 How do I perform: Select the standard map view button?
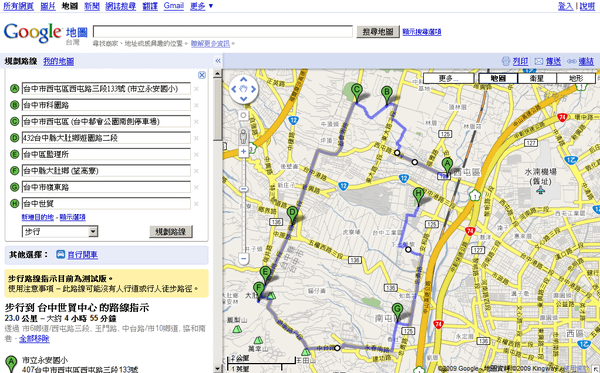coord(498,78)
